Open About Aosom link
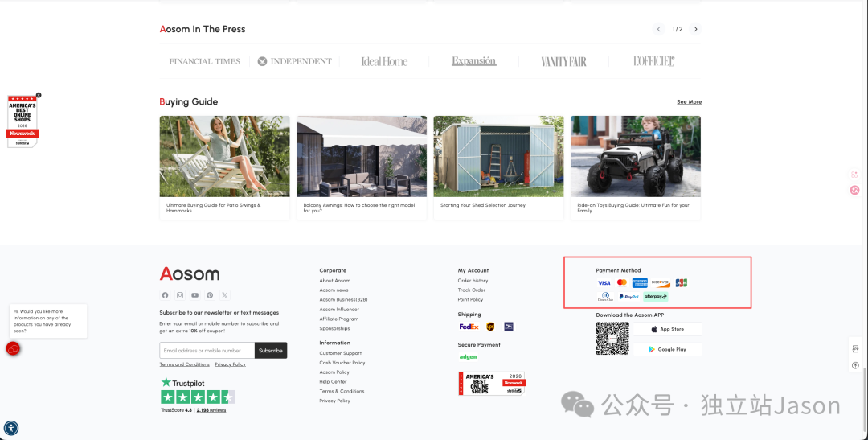The width and height of the screenshot is (868, 440). (x=335, y=281)
